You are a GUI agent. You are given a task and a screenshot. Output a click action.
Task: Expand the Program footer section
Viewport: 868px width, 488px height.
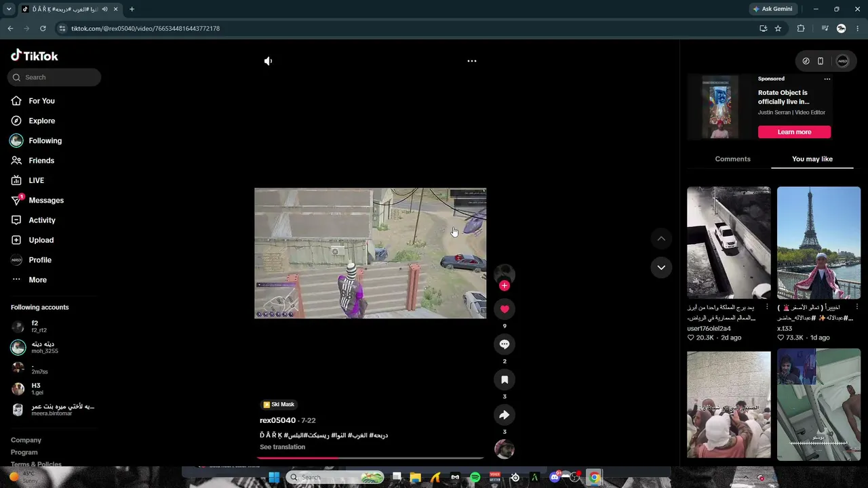click(x=24, y=452)
